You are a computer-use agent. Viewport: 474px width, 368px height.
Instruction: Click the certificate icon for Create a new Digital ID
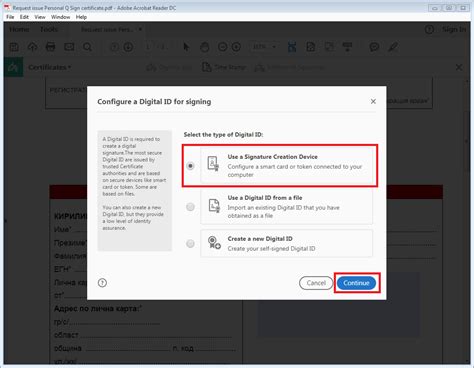(x=214, y=242)
